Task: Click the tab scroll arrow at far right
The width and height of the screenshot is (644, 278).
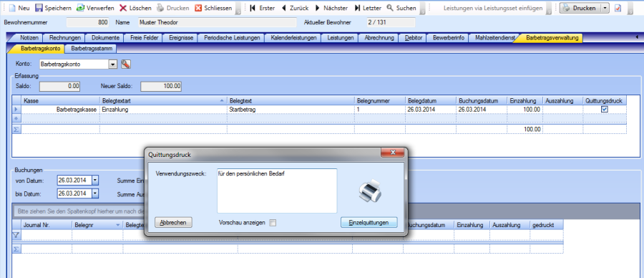Action: click(637, 37)
